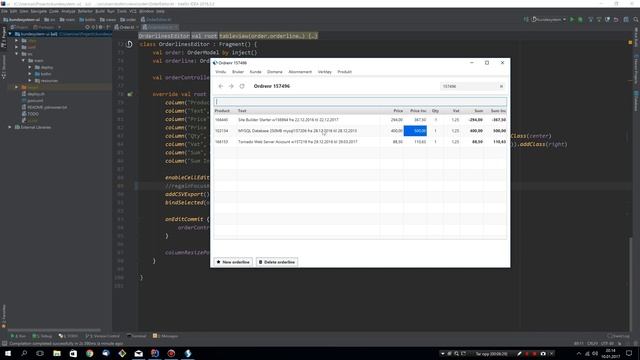Sort by the Price inc column header
This screenshot has height=360, width=640.
418,111
